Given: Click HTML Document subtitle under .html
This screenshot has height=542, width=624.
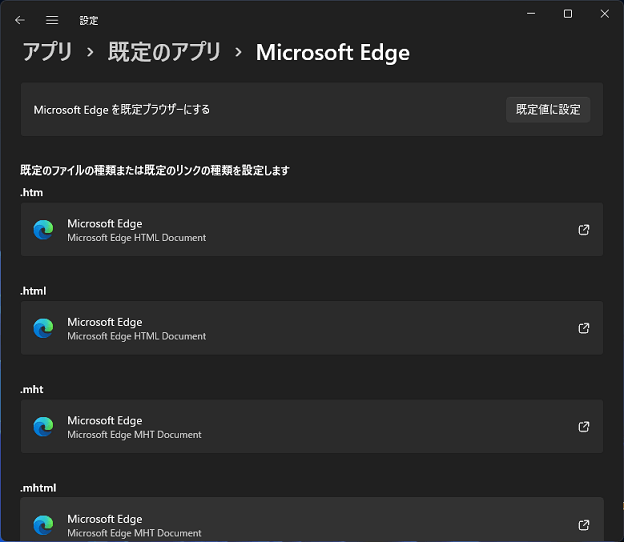Looking at the screenshot, I should tap(136, 336).
